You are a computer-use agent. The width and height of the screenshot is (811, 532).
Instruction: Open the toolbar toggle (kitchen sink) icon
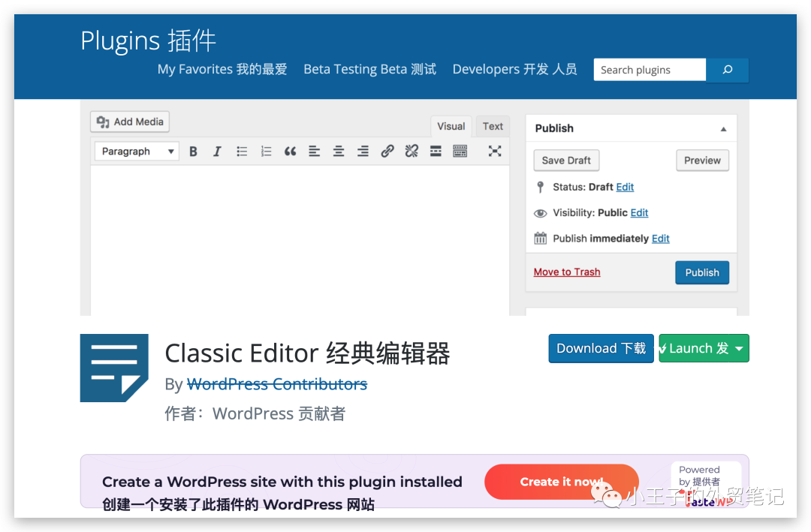click(x=461, y=151)
